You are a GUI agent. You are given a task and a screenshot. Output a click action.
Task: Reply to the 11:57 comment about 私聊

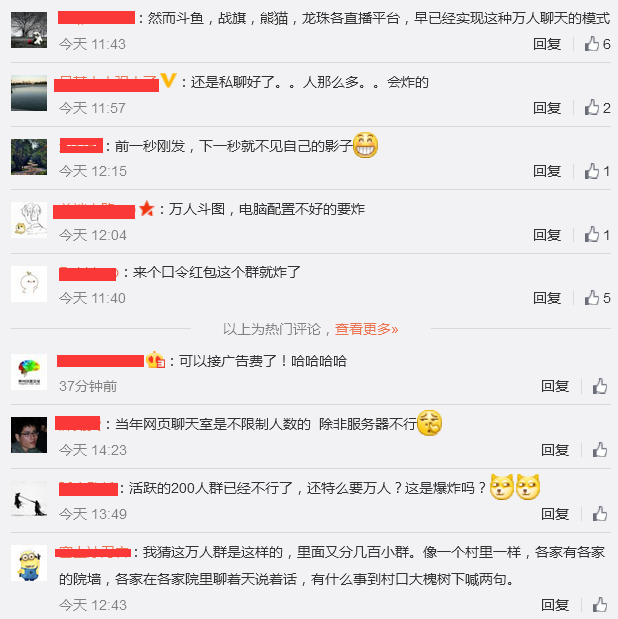point(547,108)
